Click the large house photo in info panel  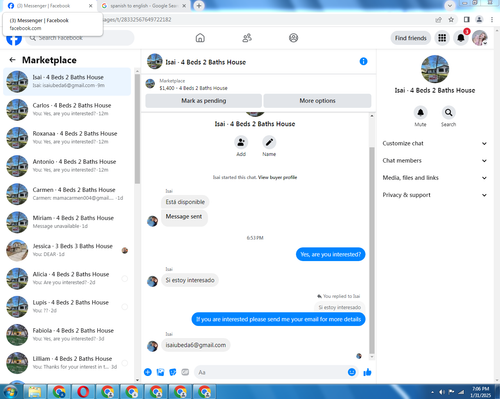(x=435, y=69)
